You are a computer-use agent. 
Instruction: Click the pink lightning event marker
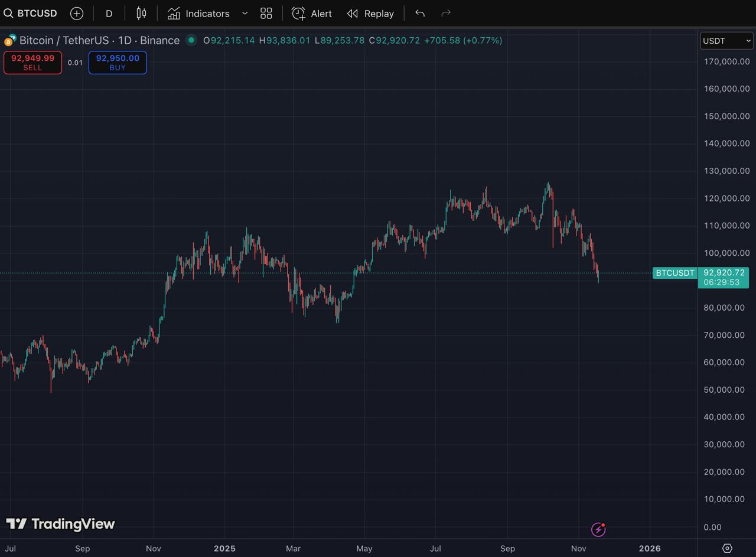[598, 529]
